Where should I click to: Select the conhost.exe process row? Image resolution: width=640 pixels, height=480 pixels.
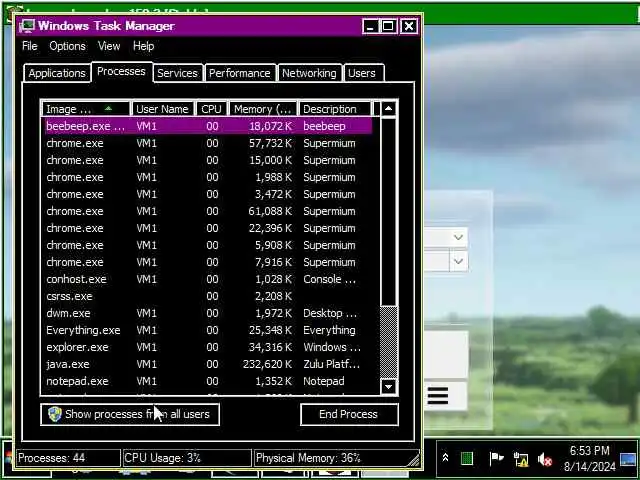[x=208, y=279]
